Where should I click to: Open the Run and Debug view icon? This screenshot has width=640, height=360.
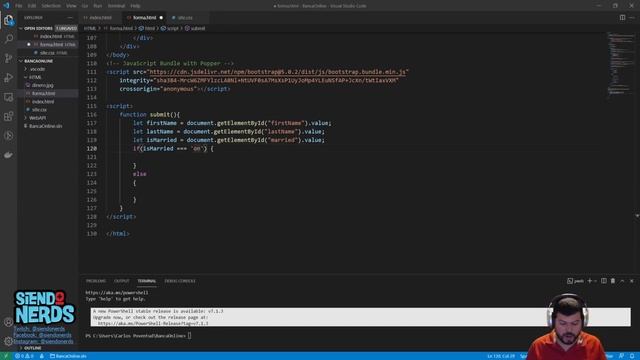point(9,78)
